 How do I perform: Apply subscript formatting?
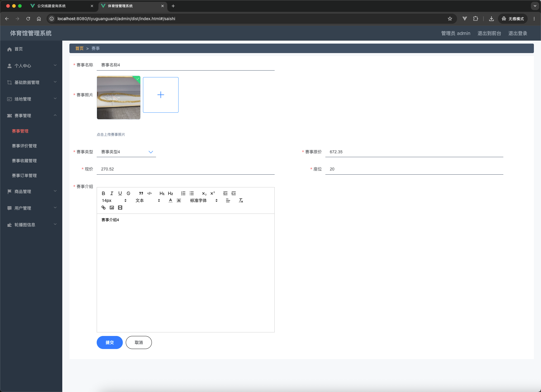[x=204, y=193]
